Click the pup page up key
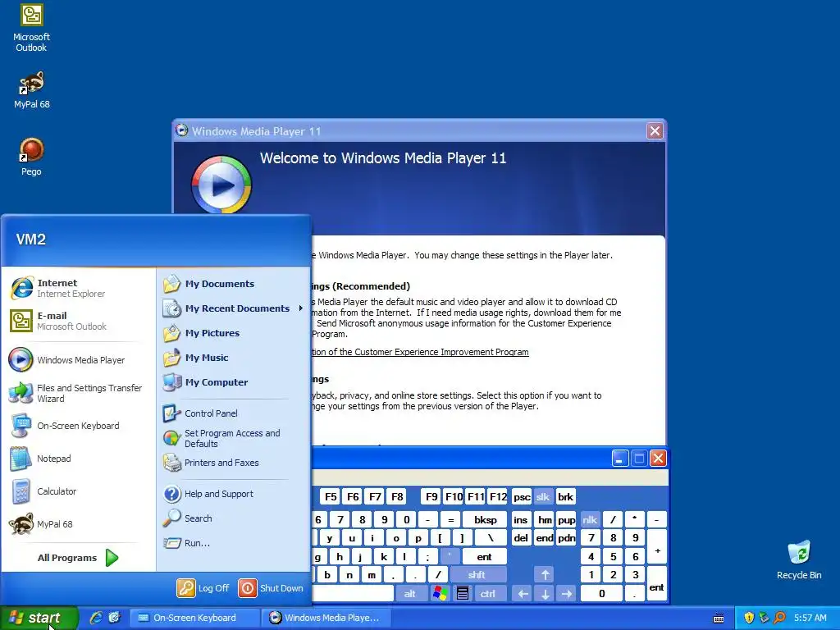 566,519
